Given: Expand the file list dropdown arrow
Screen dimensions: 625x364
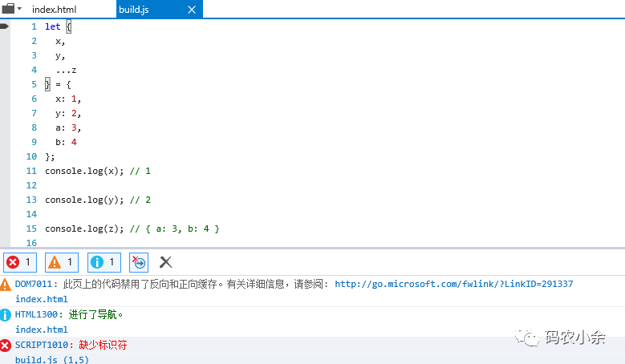Looking at the screenshot, I should [19, 9].
